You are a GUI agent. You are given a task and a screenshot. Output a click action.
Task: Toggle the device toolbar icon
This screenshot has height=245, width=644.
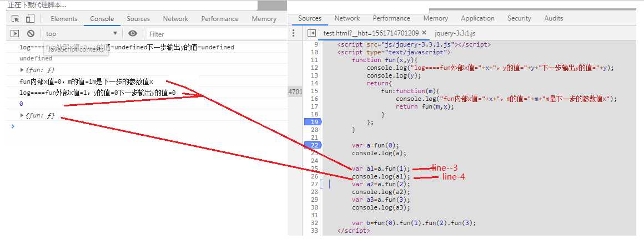click(x=29, y=18)
